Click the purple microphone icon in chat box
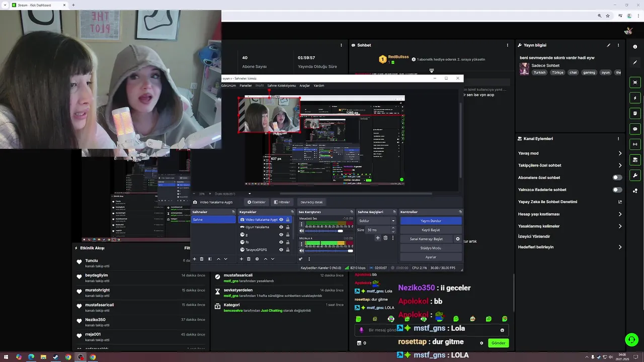Screen dimensions: 644x362 (x=361, y=330)
